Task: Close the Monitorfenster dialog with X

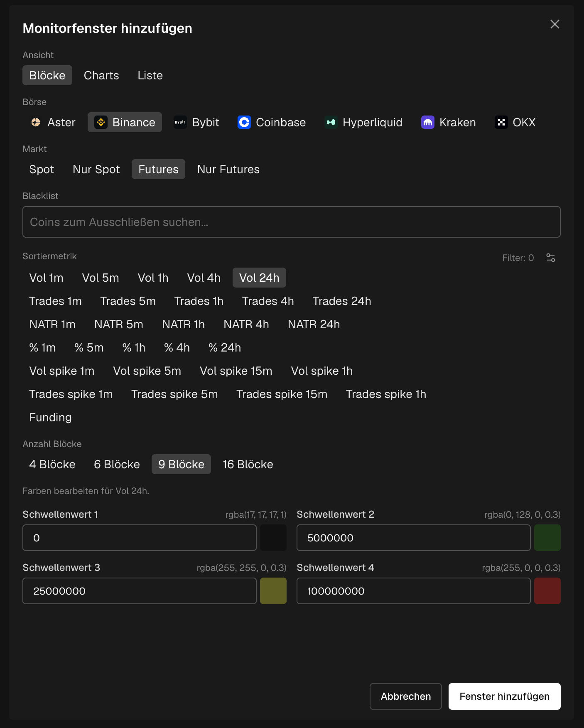Action: coord(555,24)
